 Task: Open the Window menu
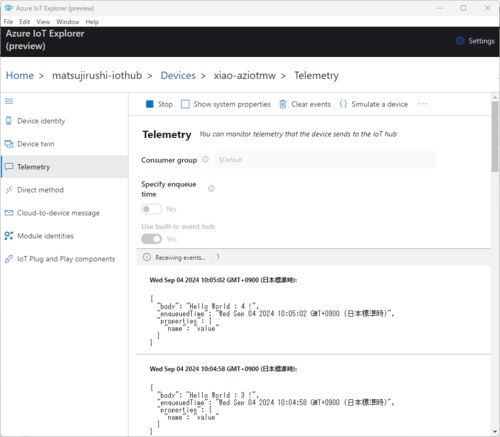tap(68, 22)
